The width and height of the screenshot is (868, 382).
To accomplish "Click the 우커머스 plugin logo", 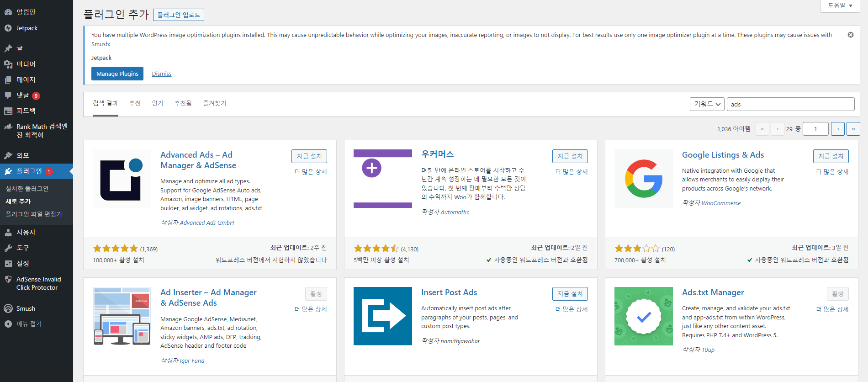I will (x=383, y=179).
